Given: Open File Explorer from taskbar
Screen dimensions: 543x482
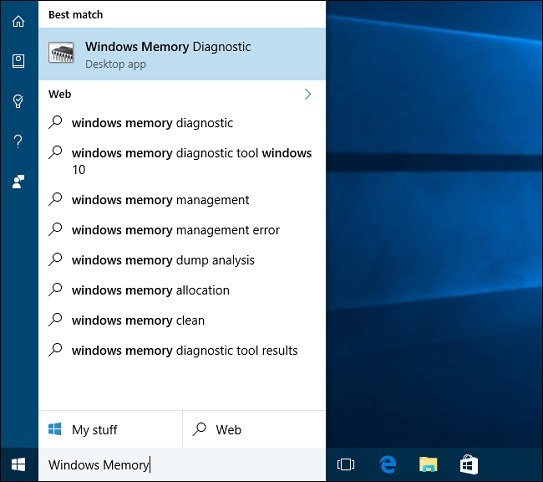Looking at the screenshot, I should coord(428,464).
